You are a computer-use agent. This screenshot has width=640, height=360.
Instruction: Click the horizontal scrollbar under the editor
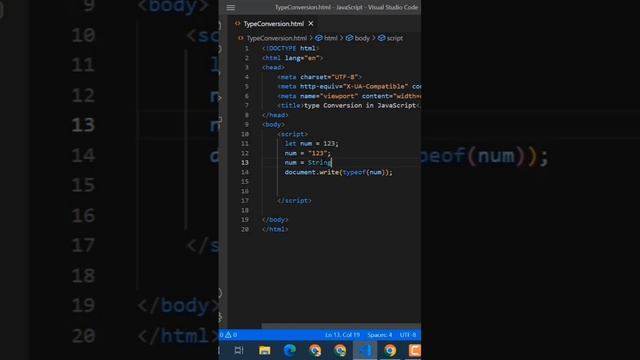coord(341,326)
